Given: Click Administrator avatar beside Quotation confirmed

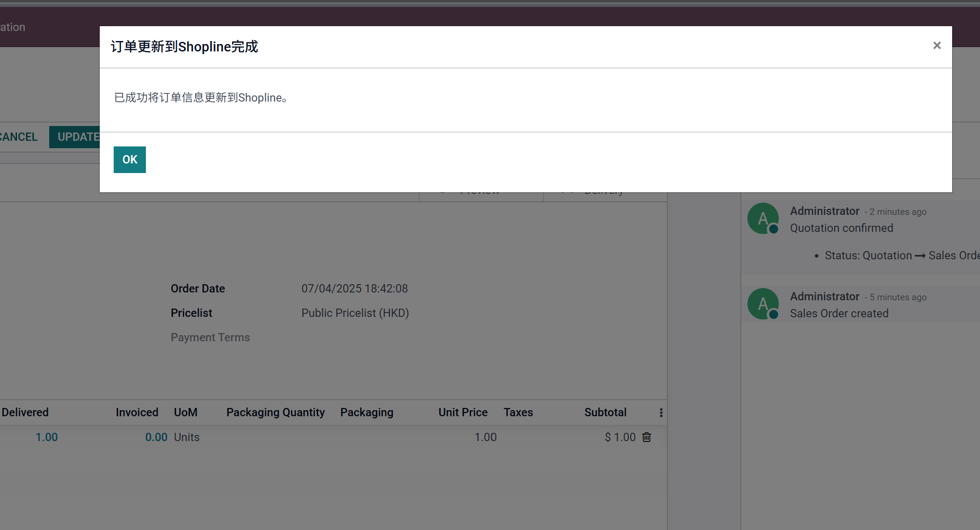Looking at the screenshot, I should tap(763, 218).
